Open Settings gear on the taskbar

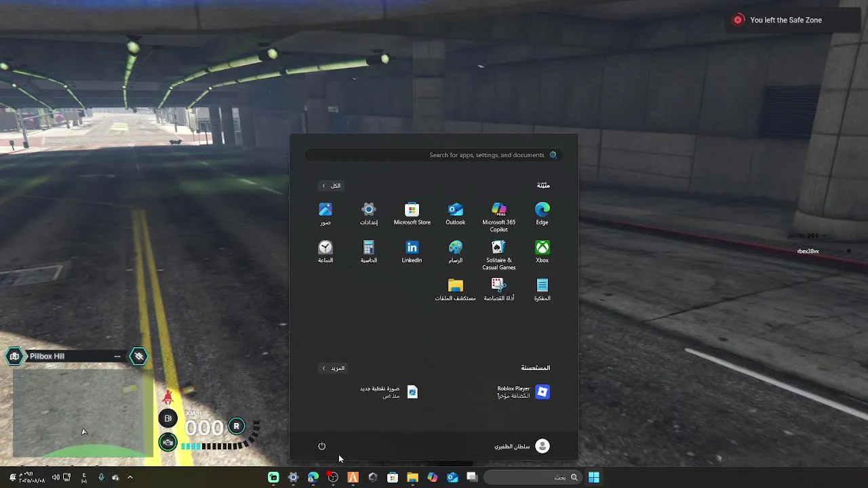[293, 477]
